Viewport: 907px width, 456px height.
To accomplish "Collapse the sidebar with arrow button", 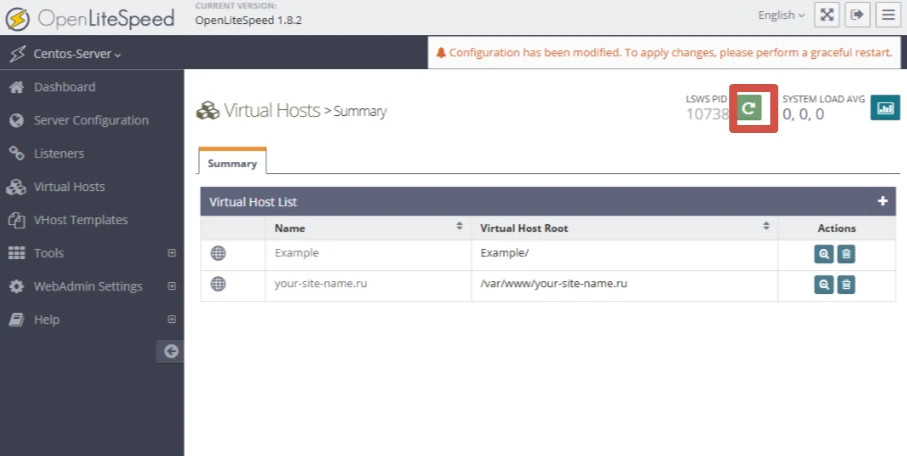I will (170, 351).
